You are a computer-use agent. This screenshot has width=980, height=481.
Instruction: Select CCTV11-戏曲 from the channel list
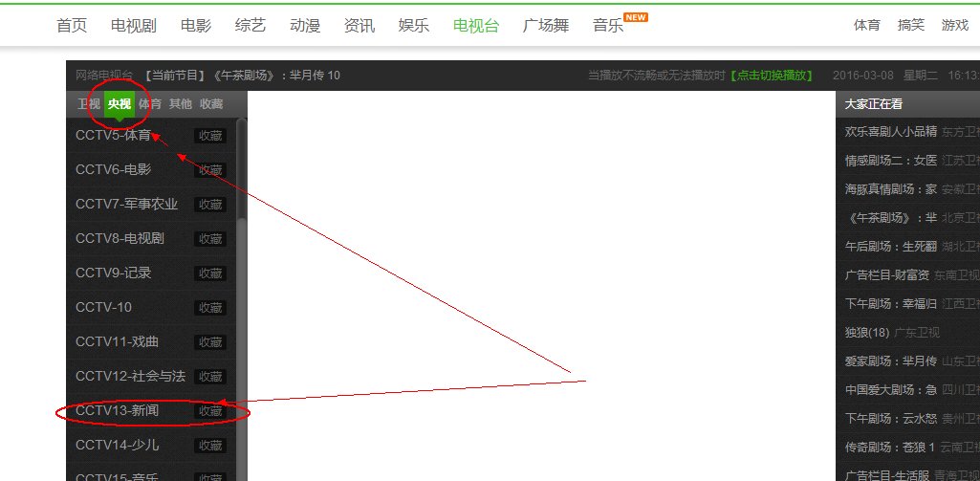117,341
